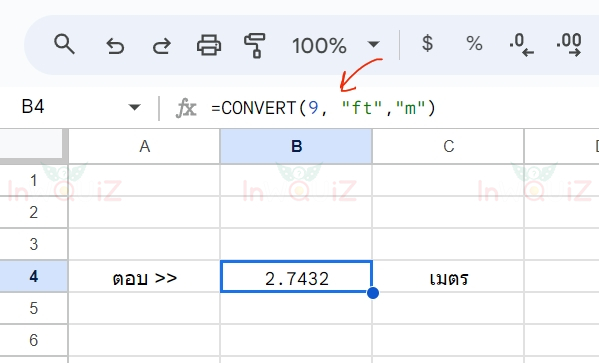Click empty cell C6
The height and width of the screenshot is (363, 599).
click(448, 340)
